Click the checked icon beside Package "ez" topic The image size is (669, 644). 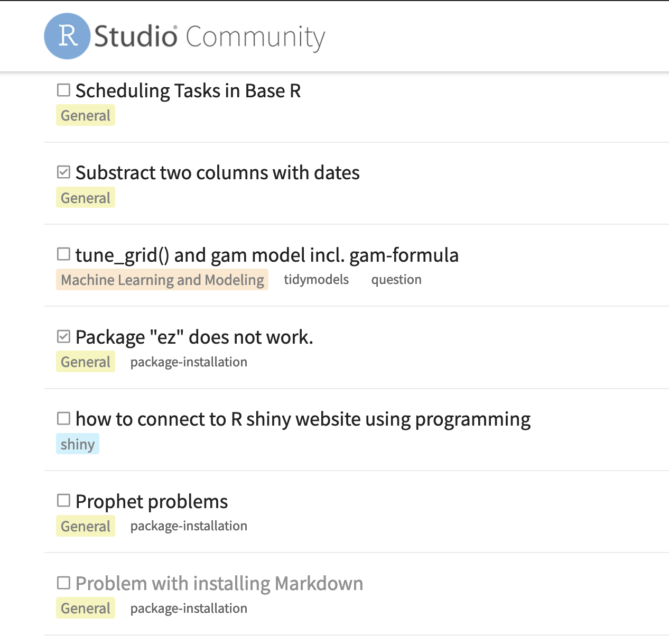click(x=63, y=337)
